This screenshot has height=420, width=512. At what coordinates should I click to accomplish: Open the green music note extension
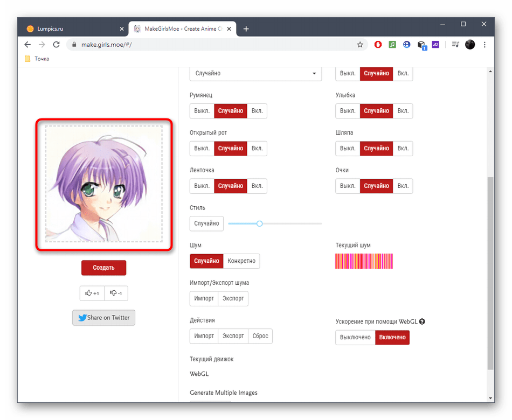(392, 45)
